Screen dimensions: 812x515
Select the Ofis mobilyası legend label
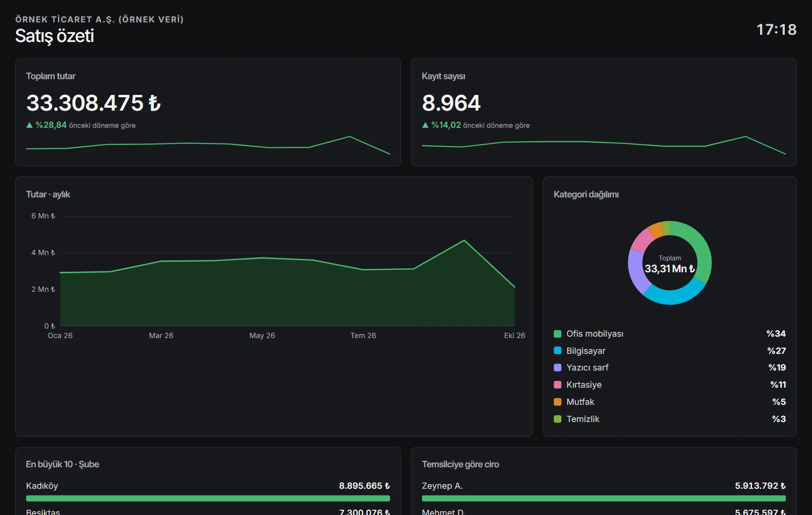point(595,334)
